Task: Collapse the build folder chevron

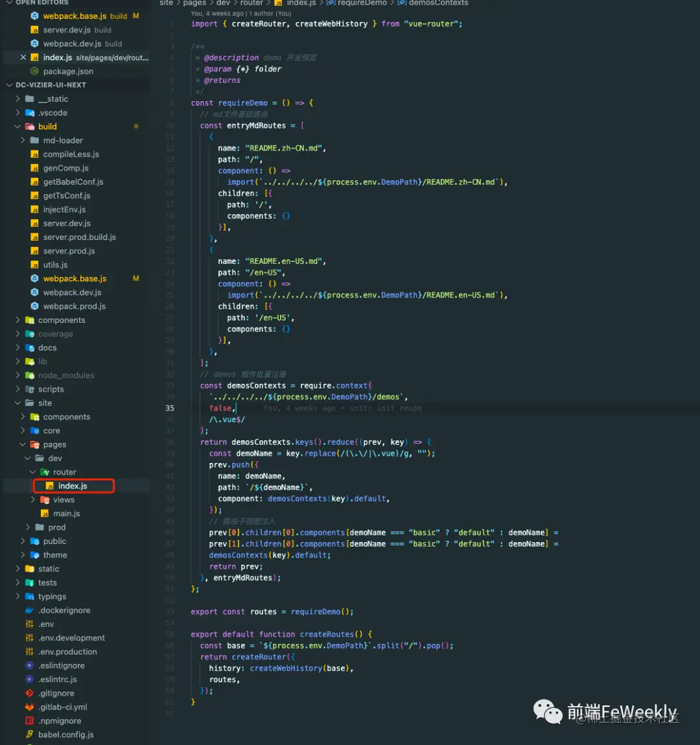Action: coord(17,126)
